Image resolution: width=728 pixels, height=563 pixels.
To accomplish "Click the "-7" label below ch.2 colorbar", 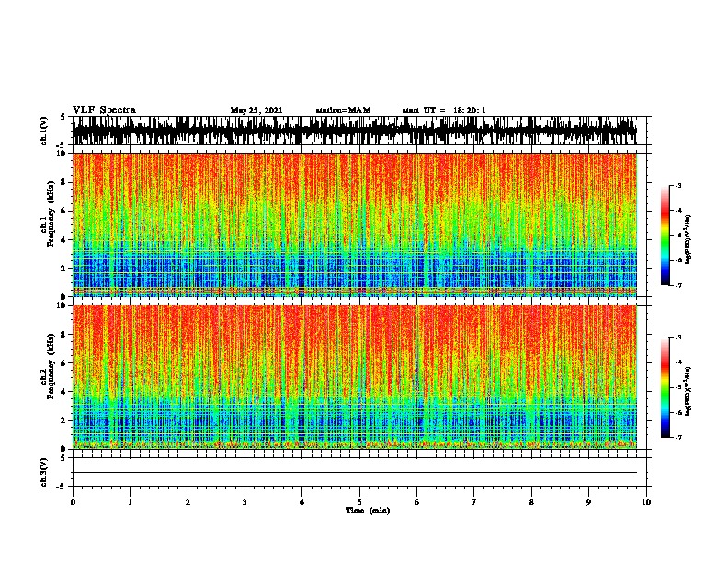I will pyautogui.click(x=678, y=438).
